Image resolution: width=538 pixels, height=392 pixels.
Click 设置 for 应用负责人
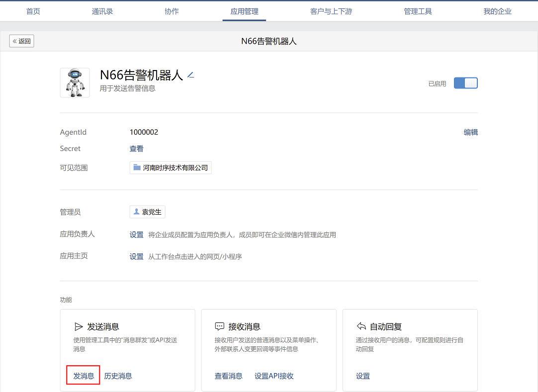(136, 235)
